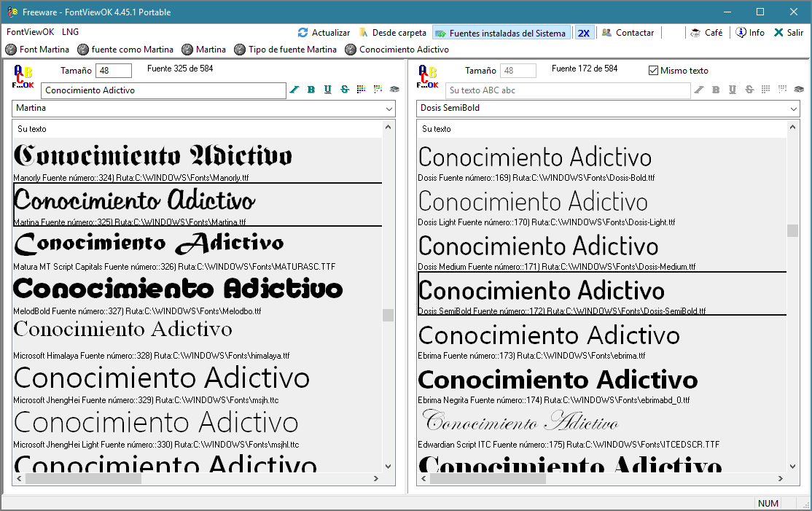Click the ABC logo in right panel
The width and height of the screenshot is (812, 511).
(428, 77)
